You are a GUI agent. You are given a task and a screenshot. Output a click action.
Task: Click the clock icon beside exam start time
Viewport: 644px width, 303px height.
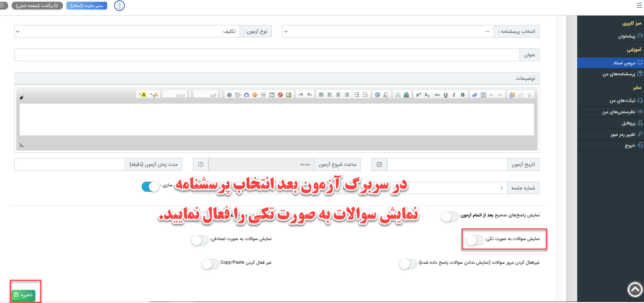pyautogui.click(x=201, y=164)
